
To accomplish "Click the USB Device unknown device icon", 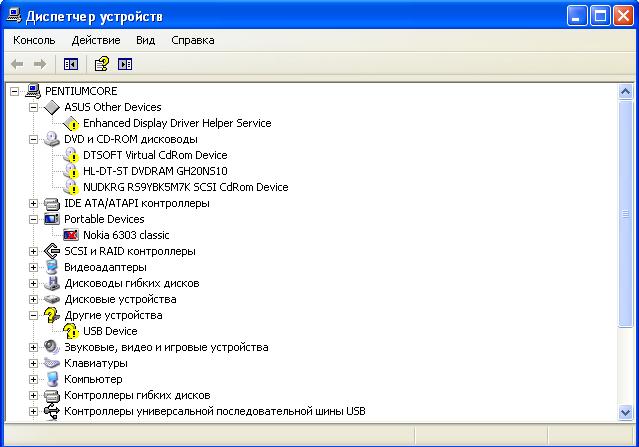I will (x=71, y=331).
